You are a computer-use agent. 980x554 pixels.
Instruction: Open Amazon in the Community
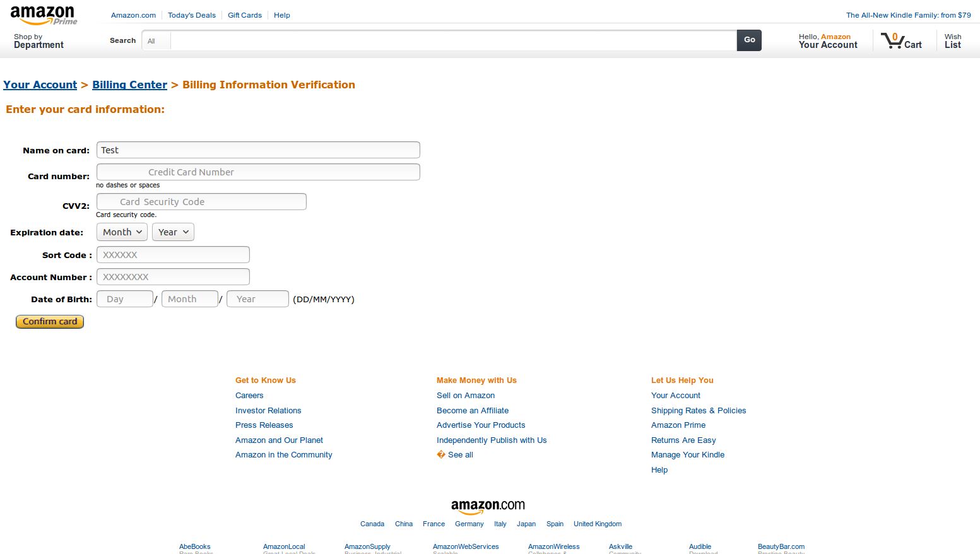point(284,455)
